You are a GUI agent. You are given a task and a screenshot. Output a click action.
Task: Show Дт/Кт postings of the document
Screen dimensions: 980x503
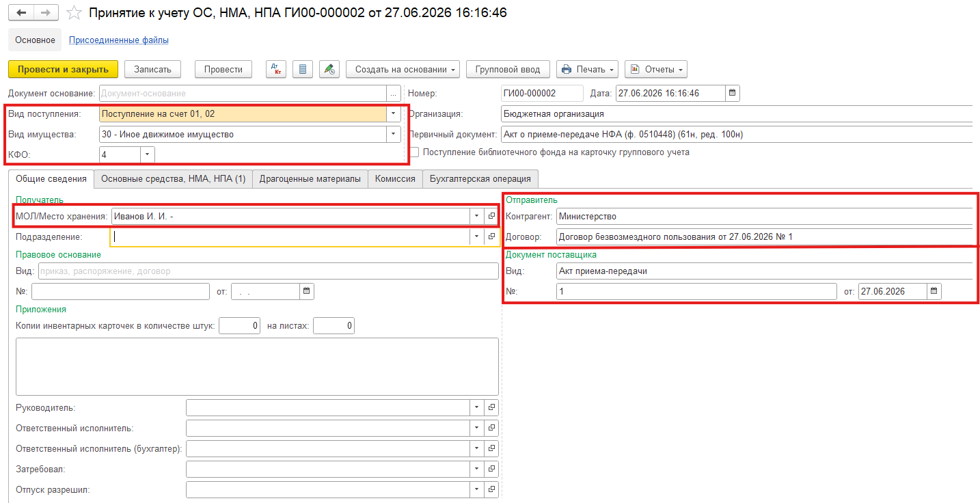click(276, 69)
